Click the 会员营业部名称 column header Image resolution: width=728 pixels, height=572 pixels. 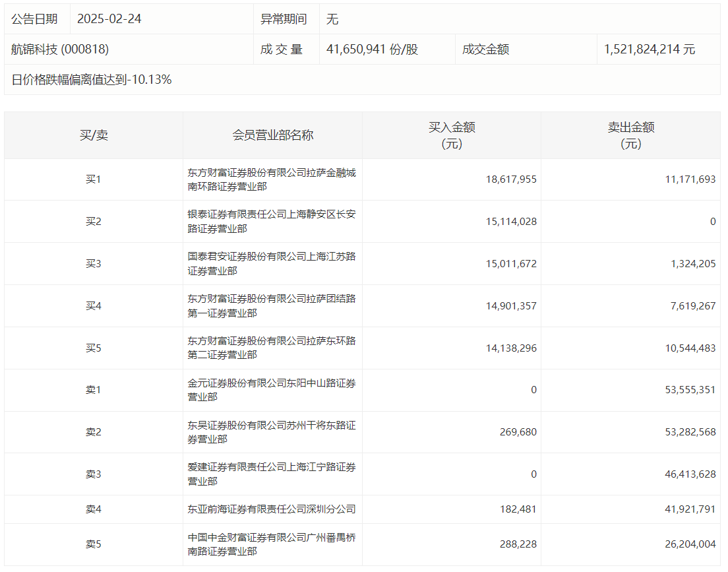tap(272, 135)
